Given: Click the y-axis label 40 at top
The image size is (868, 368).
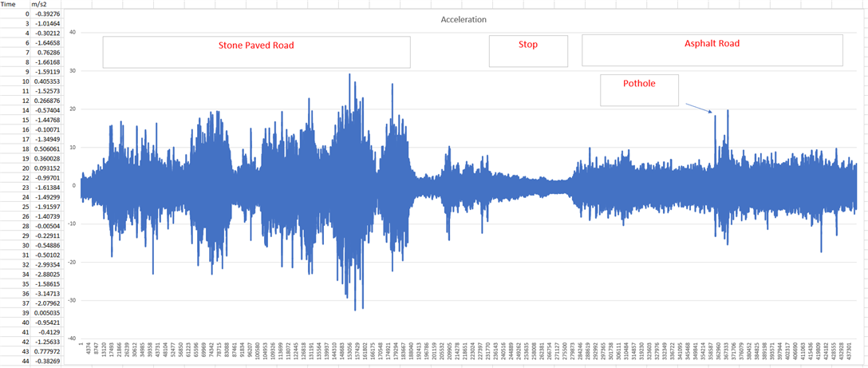Looking at the screenshot, I should (x=72, y=33).
